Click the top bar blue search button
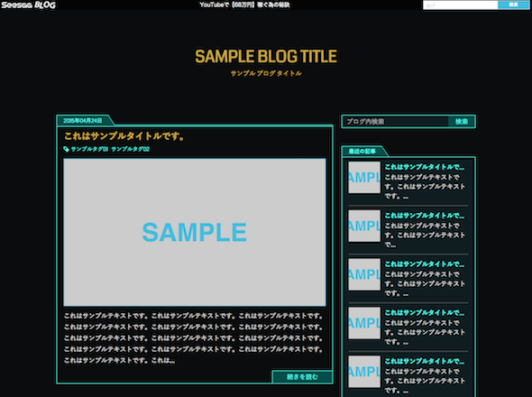The width and height of the screenshot is (532, 397). tap(513, 5)
